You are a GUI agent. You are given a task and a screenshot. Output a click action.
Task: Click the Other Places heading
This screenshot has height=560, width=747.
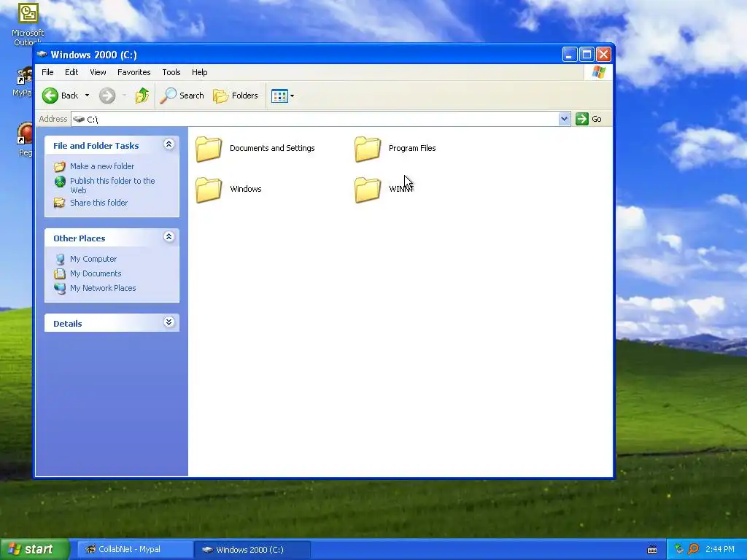[79, 238]
